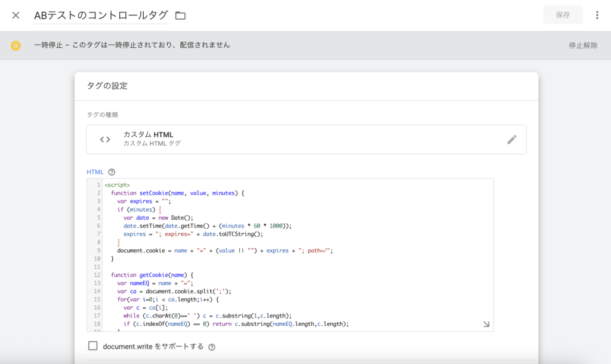The width and height of the screenshot is (611, 364).
Task: Click line number 11 in the editor gutter
Action: [x=95, y=267]
